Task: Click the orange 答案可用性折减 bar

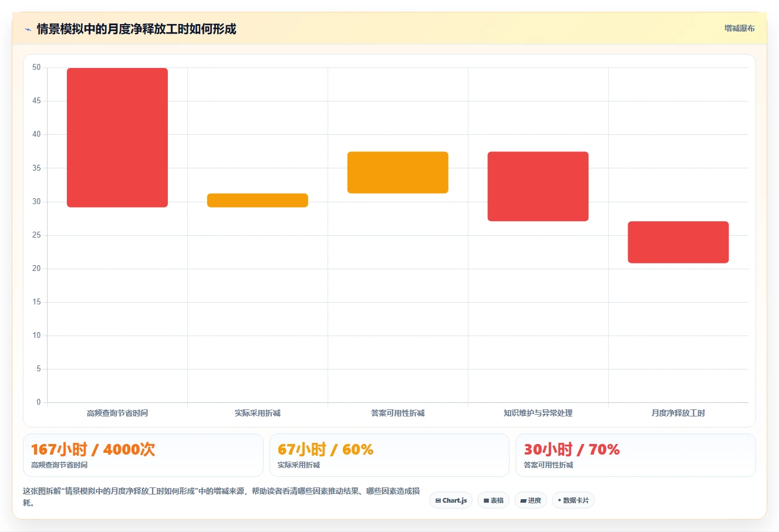Action: click(x=398, y=172)
